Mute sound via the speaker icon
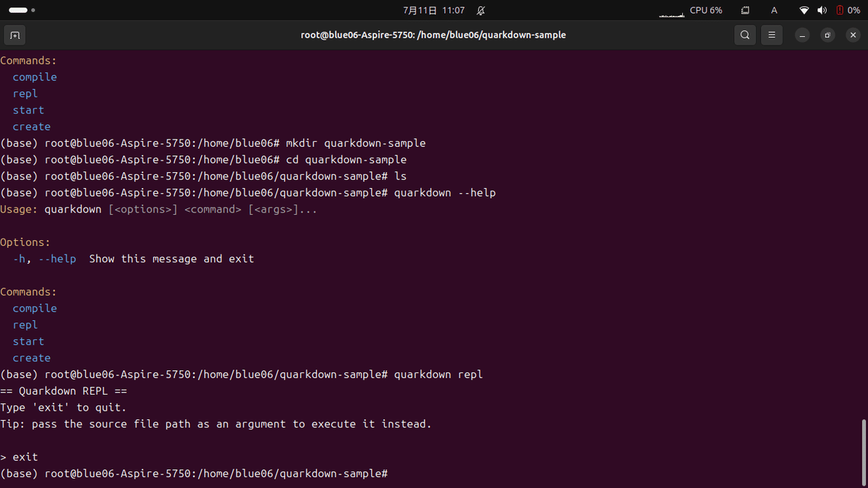 tap(822, 10)
